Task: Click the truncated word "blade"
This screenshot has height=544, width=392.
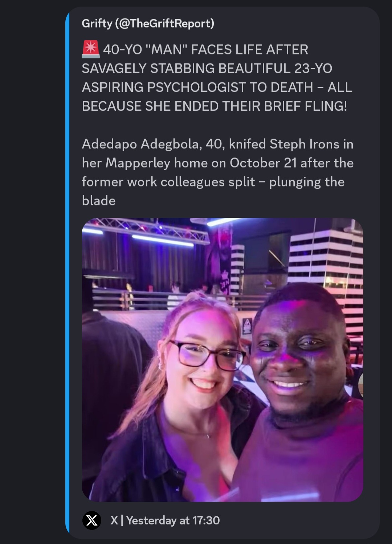Action: [x=99, y=201]
